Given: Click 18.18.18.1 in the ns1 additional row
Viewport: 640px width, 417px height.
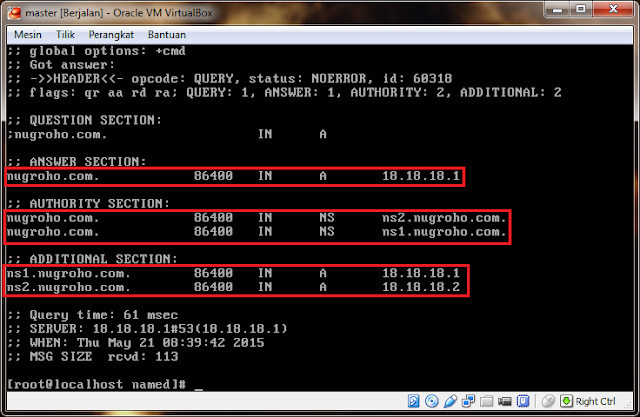Looking at the screenshot, I should (421, 273).
